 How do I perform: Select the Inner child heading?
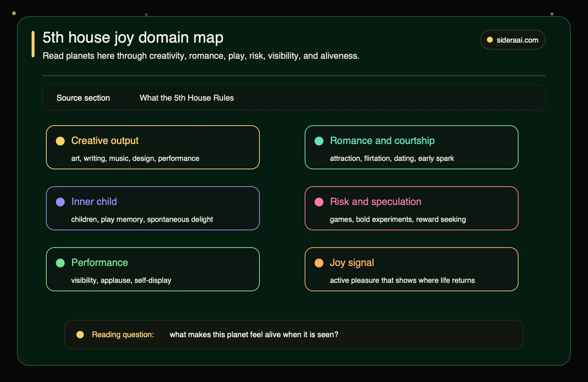point(94,202)
